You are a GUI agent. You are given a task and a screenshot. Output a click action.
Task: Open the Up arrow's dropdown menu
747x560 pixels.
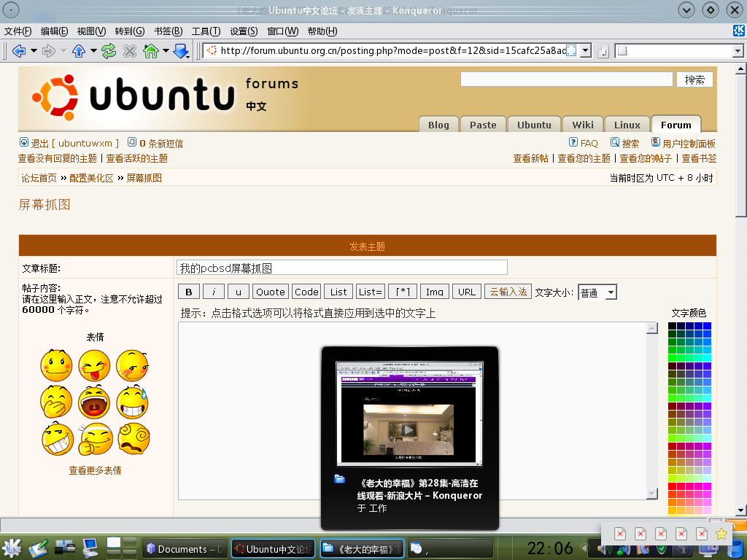coord(93,50)
